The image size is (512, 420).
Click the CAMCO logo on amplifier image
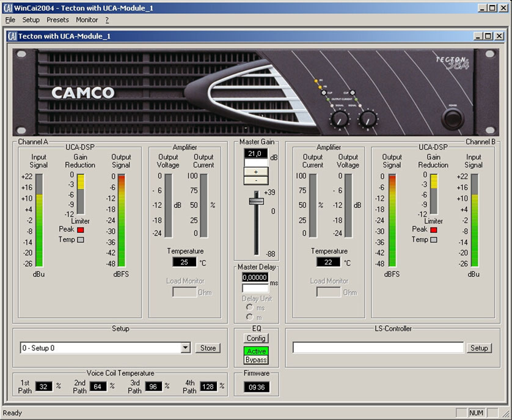pyautogui.click(x=83, y=93)
